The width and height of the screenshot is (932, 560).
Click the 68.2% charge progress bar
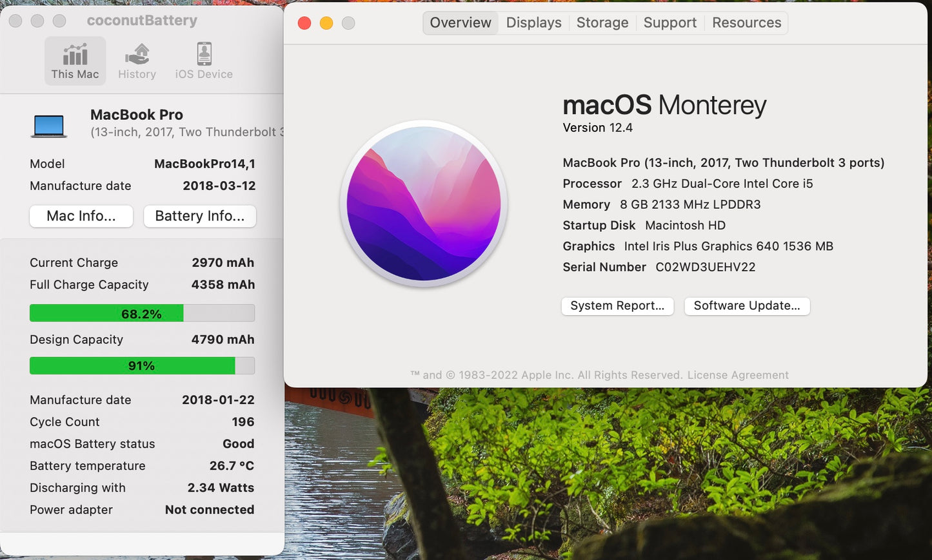(142, 313)
